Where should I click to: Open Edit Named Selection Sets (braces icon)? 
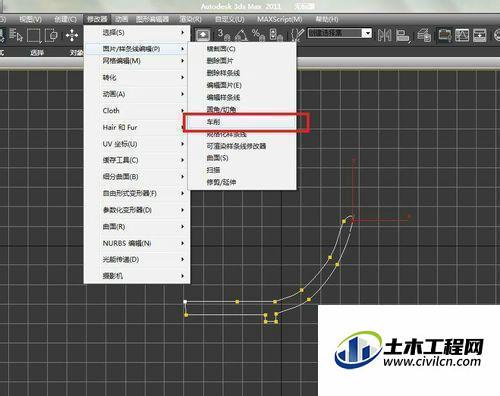[297, 35]
